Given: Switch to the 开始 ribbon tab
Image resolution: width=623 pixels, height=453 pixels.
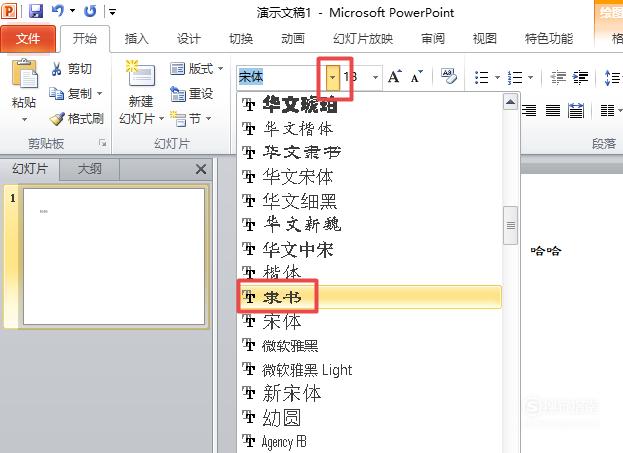Looking at the screenshot, I should point(85,39).
